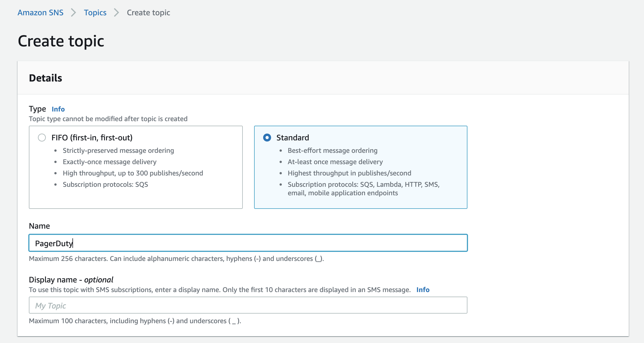Click the chevron after Amazon SNS breadcrumb
644x343 pixels.
(74, 12)
